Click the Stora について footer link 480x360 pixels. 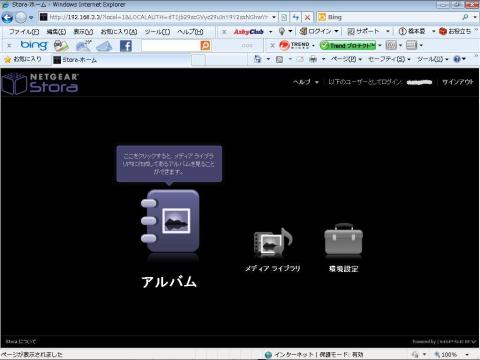coord(21,342)
